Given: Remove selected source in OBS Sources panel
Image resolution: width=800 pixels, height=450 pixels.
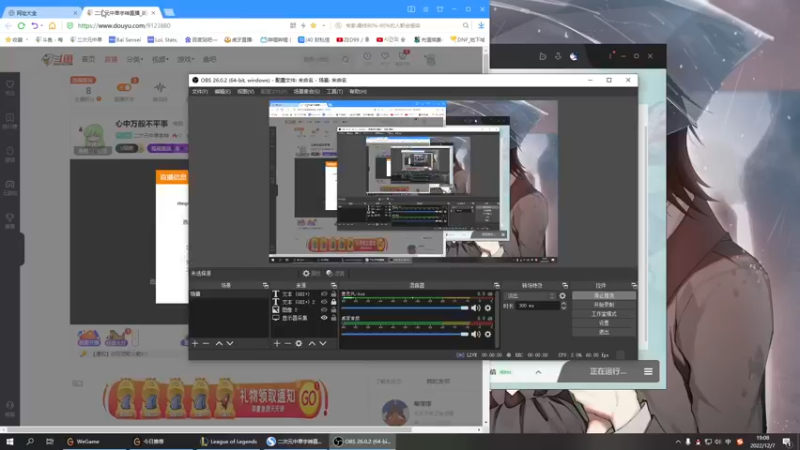Looking at the screenshot, I should point(288,343).
